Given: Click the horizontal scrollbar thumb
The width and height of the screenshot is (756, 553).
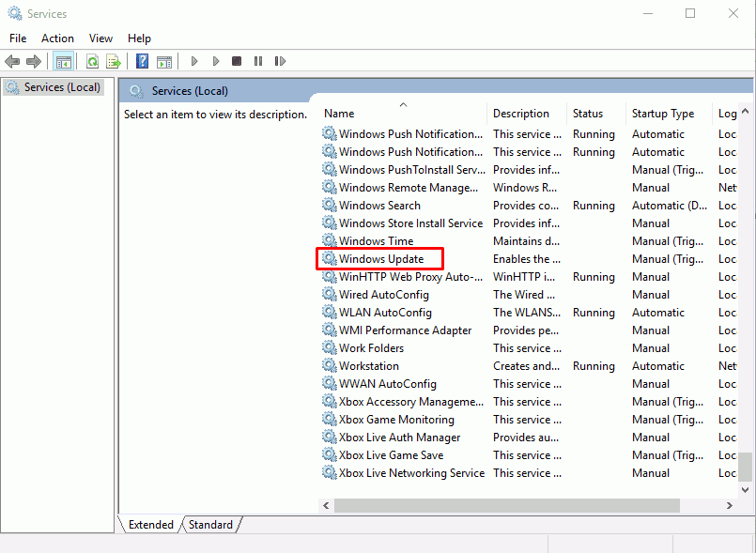Looking at the screenshot, I should pyautogui.click(x=507, y=505).
